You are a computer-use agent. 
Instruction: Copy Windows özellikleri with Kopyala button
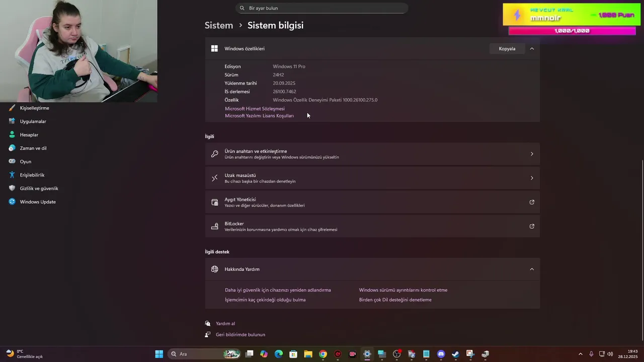click(507, 49)
